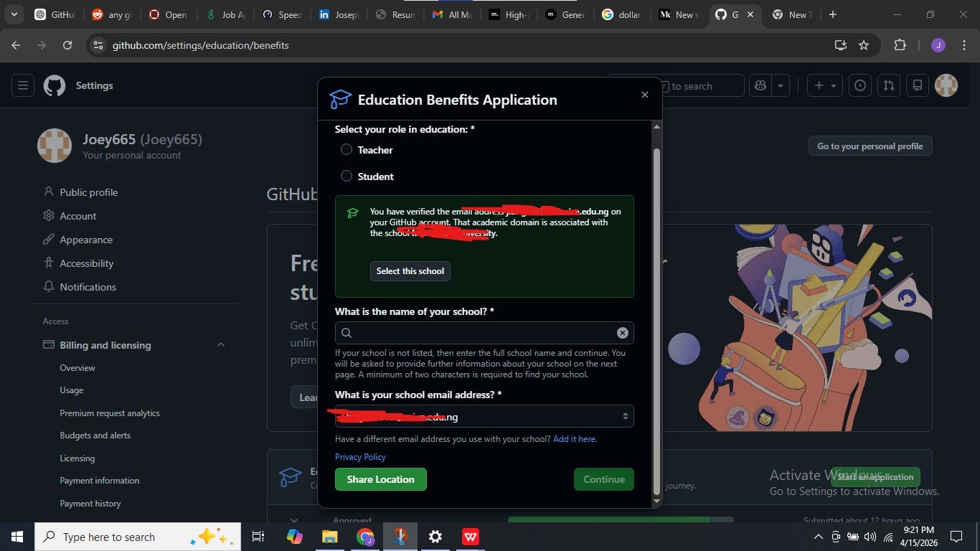980x551 pixels.
Task: Open Task View on the taskbar
Action: click(258, 537)
